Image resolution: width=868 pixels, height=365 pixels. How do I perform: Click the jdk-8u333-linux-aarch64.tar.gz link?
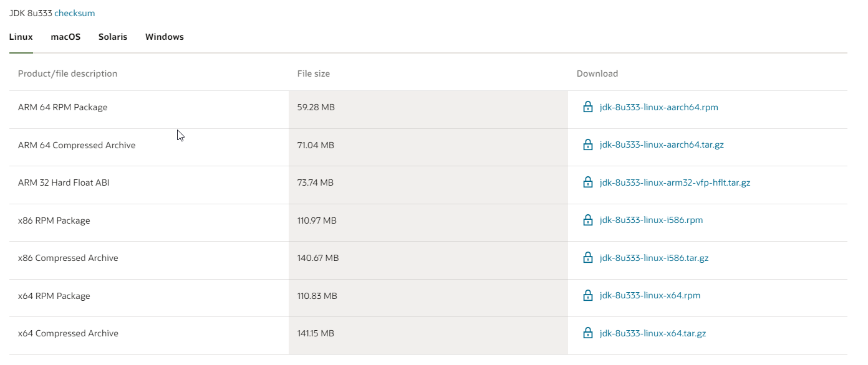[662, 145]
